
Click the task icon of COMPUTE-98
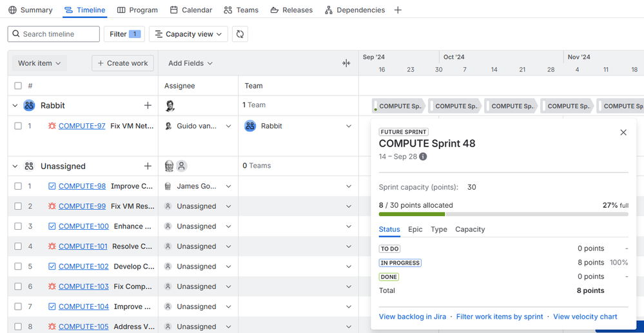point(52,187)
